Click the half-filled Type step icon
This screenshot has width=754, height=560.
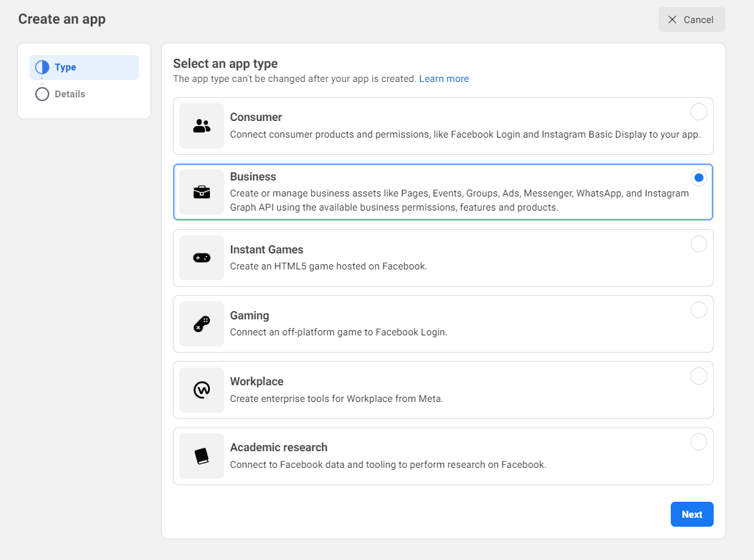[42, 67]
